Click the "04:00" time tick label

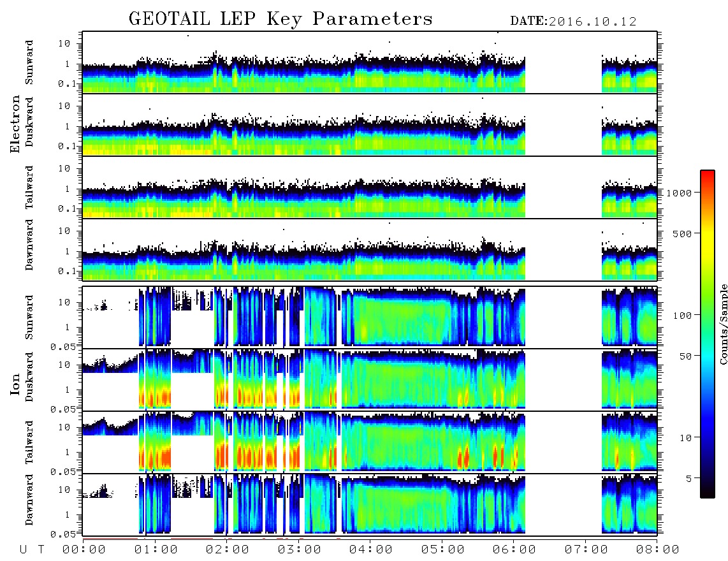pos(371,550)
